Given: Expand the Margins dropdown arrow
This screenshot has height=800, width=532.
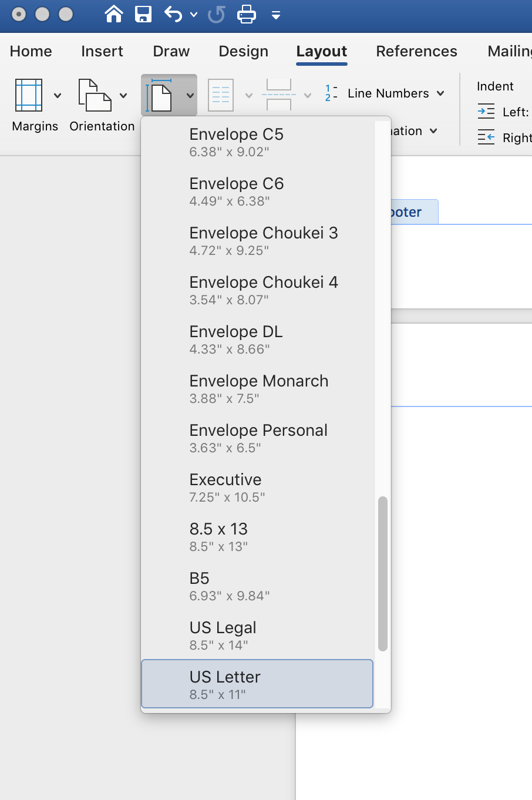Looking at the screenshot, I should tap(58, 95).
